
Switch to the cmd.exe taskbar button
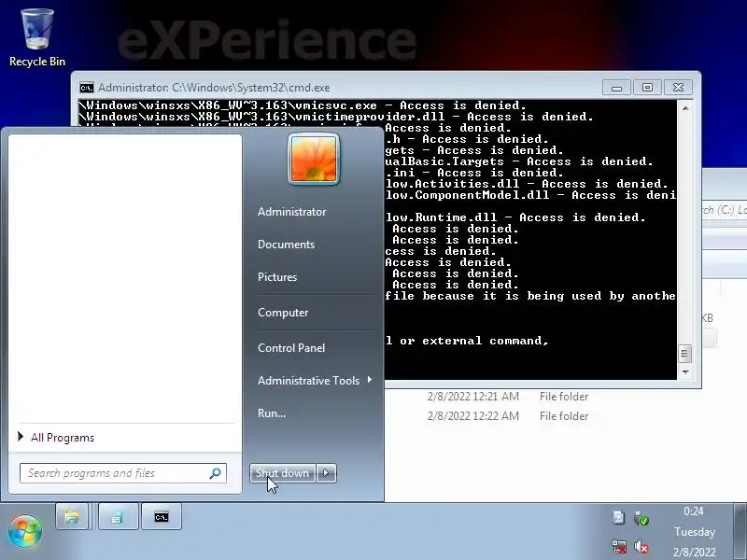(161, 517)
